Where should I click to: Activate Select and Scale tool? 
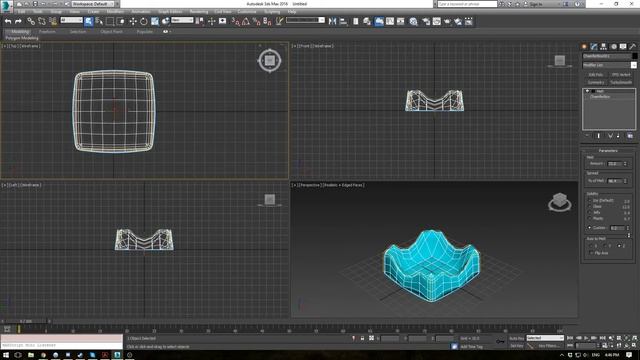click(x=155, y=21)
